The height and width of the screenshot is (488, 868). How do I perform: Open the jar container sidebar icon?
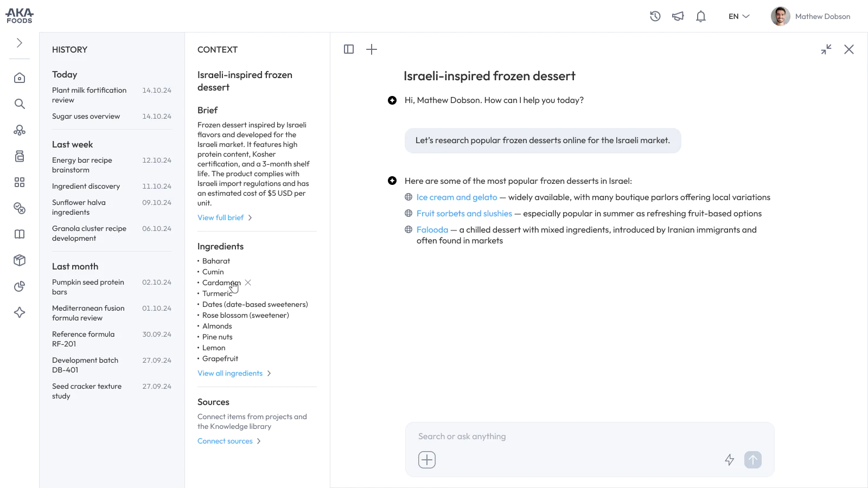click(x=20, y=156)
